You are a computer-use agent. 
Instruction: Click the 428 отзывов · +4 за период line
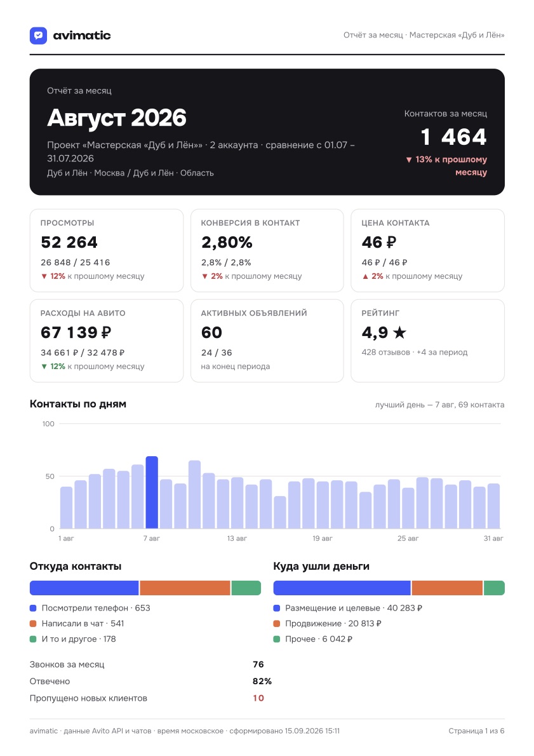(x=415, y=353)
